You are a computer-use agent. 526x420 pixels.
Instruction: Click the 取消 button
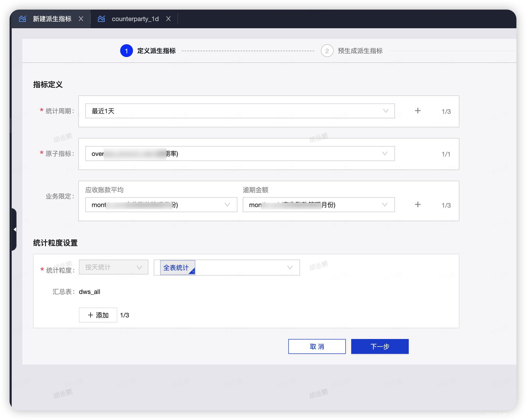pyautogui.click(x=317, y=346)
